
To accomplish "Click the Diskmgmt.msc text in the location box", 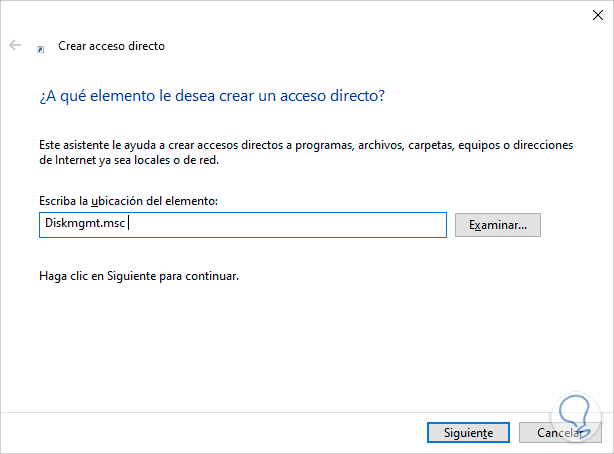I will (83, 224).
